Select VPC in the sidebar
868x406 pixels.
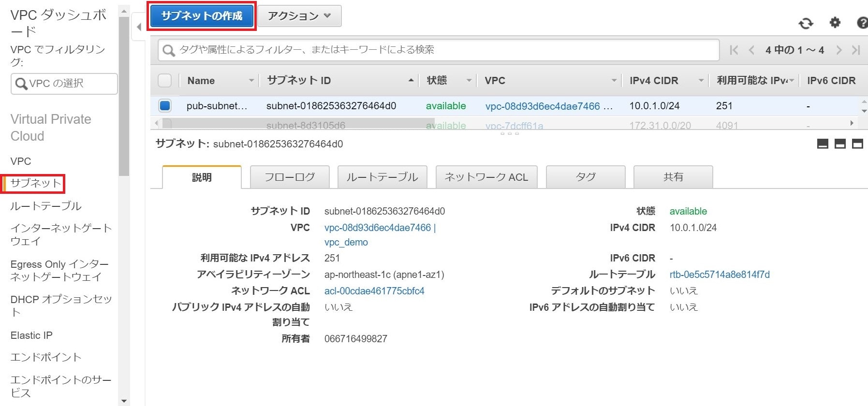pyautogui.click(x=21, y=161)
